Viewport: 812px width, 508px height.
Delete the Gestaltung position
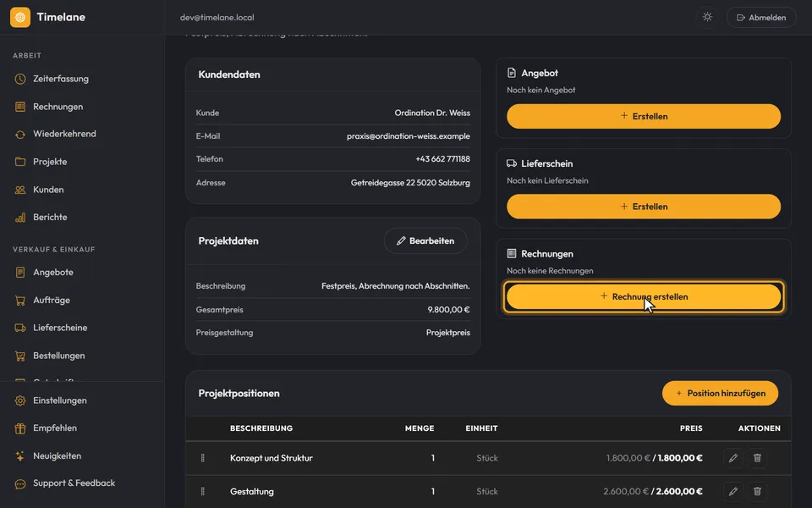click(x=757, y=491)
